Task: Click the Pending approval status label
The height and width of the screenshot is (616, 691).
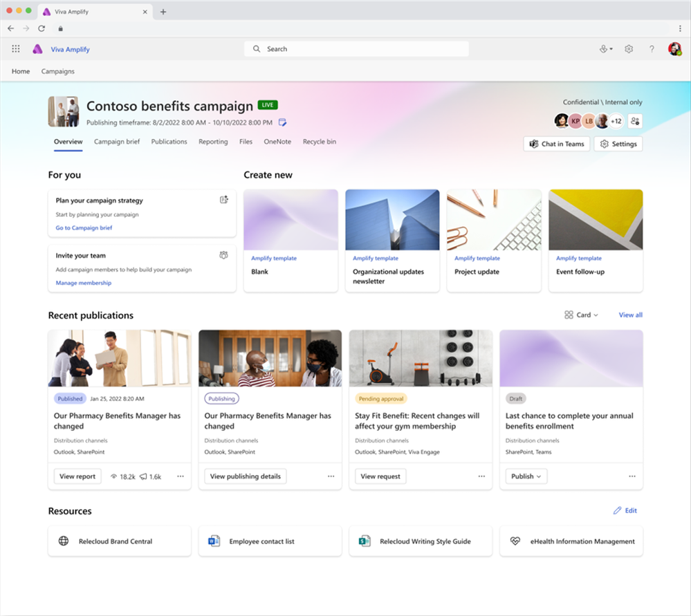Action: coord(381,398)
